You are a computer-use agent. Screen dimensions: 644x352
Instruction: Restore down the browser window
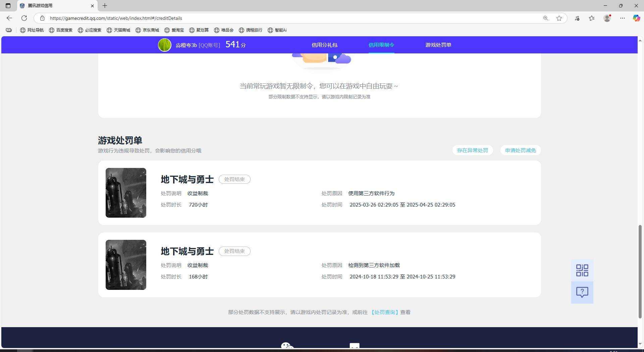tap(621, 6)
